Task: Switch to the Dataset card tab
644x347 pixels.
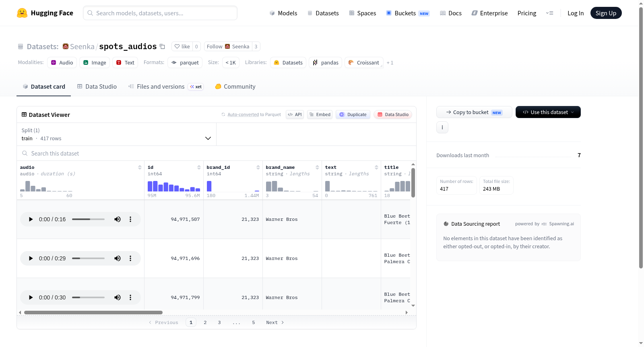Action: [44, 86]
